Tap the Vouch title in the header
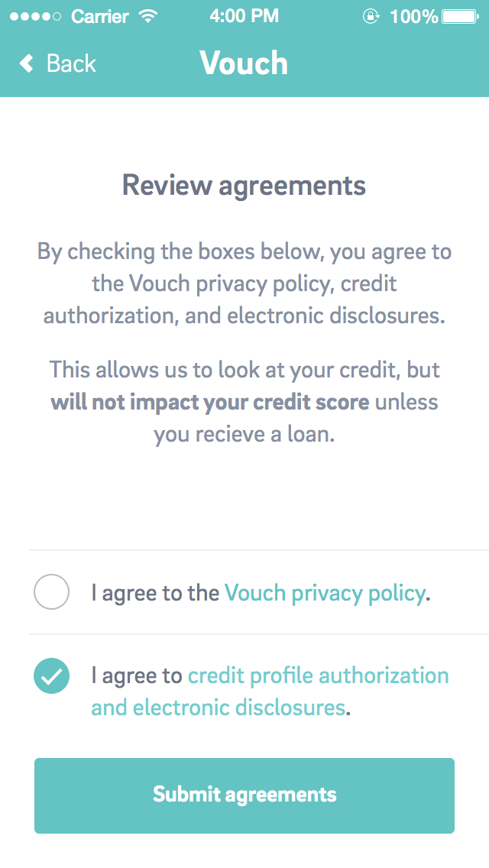The height and width of the screenshot is (868, 489). [x=244, y=63]
